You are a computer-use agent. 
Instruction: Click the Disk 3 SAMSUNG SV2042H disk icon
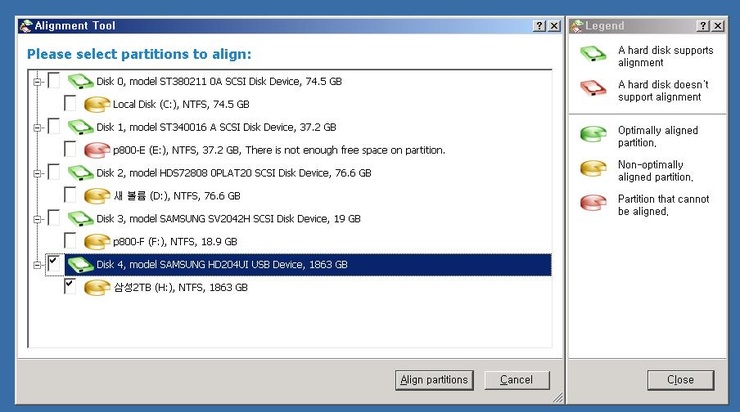tap(80, 218)
